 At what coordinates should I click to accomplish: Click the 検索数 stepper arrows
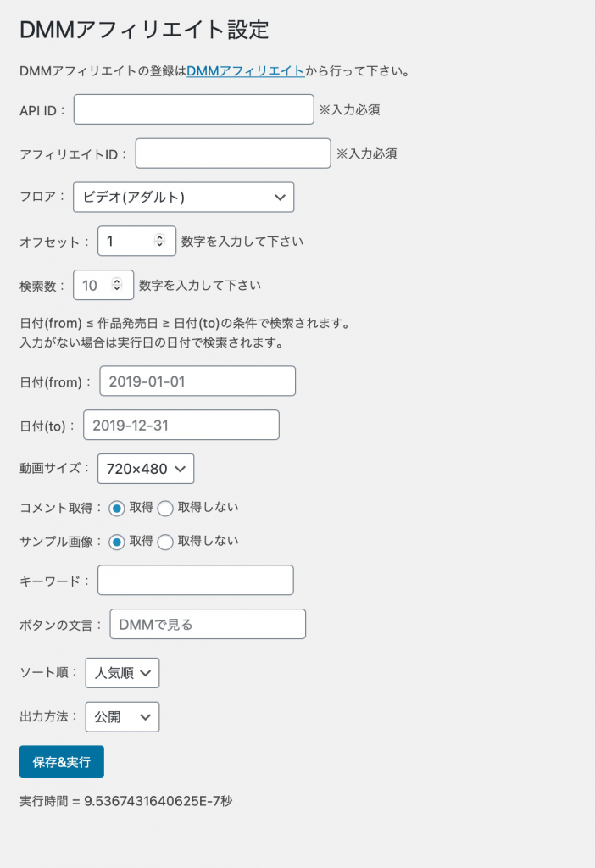[117, 285]
